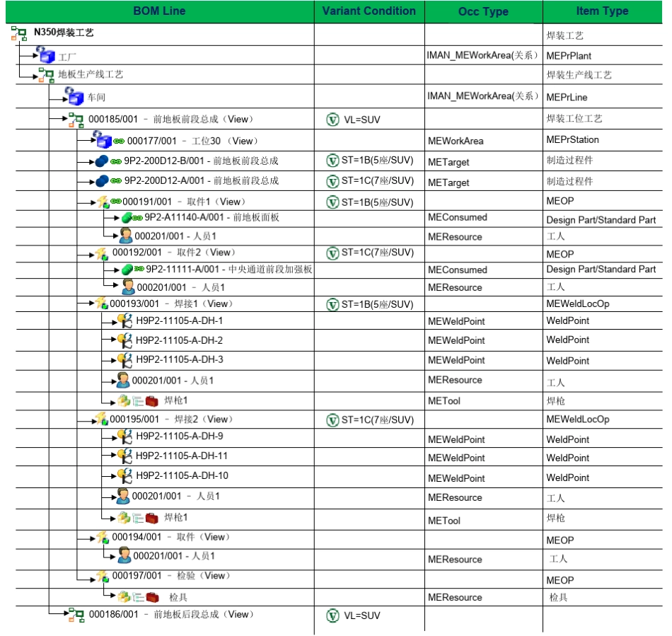Select the 000195/001 焊接2 (View) row

click(339, 420)
